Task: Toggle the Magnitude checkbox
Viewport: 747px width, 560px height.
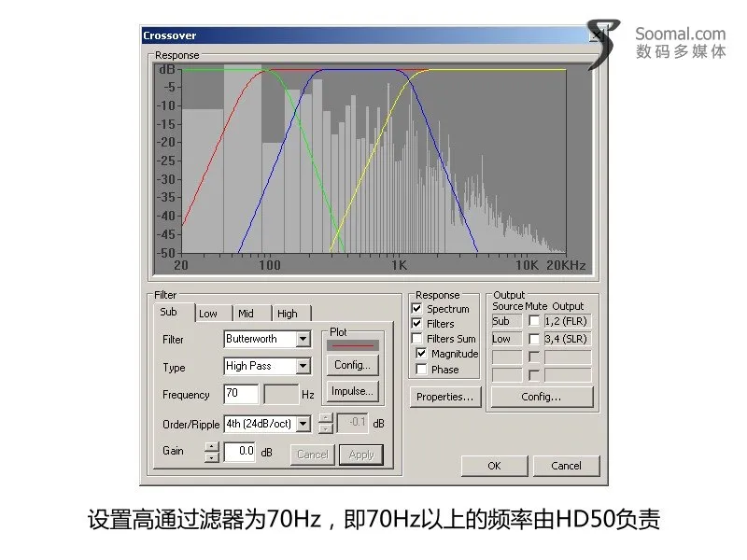Action: [x=421, y=354]
